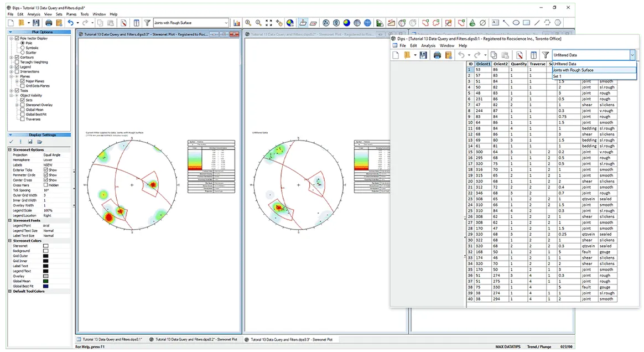The image size is (644, 352).
Task: Select the Ellipse drawing tool
Action: point(516,23)
